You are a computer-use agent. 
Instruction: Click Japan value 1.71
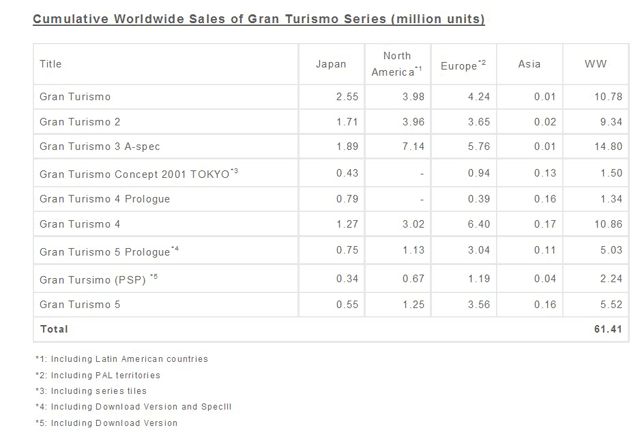click(347, 122)
